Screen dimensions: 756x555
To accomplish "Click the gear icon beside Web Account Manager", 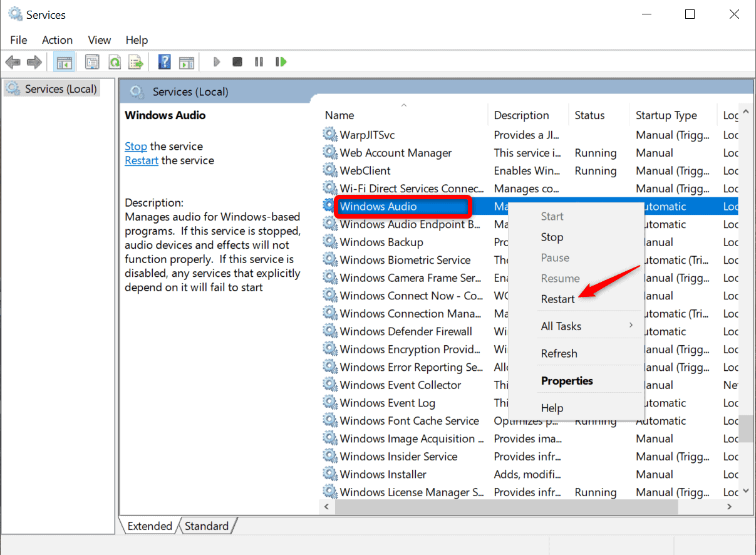I will 330,153.
